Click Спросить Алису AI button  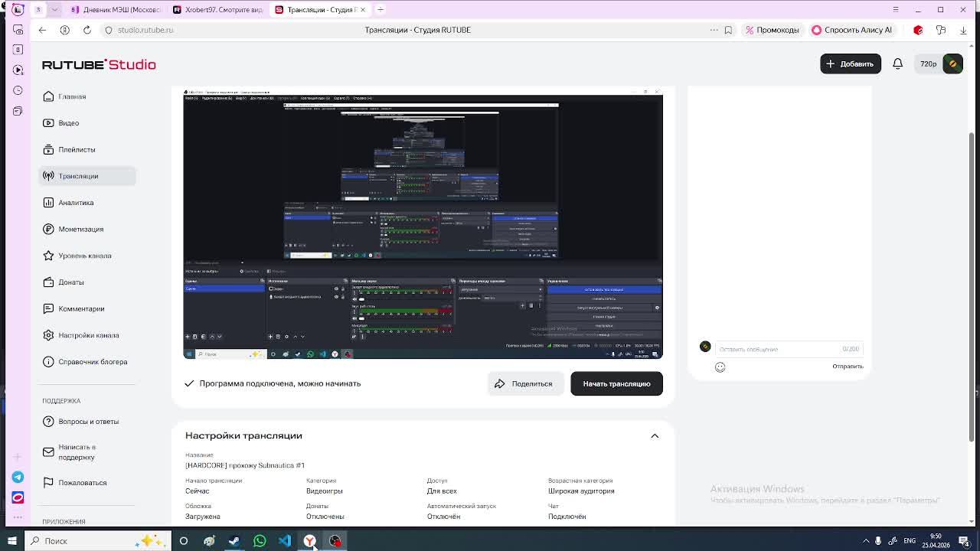(851, 30)
